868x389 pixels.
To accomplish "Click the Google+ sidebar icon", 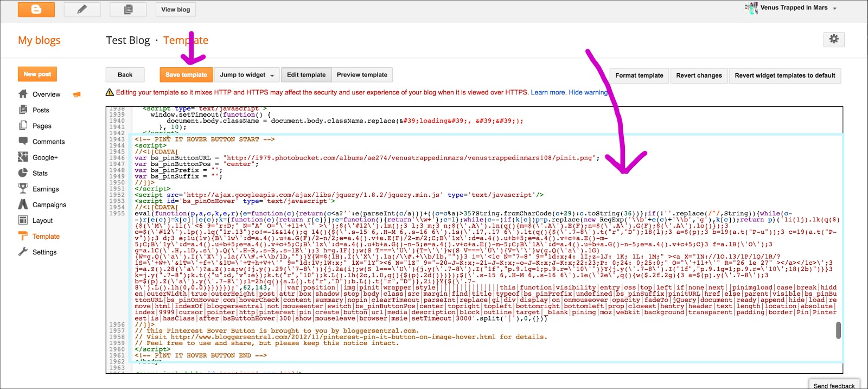I will pos(23,157).
